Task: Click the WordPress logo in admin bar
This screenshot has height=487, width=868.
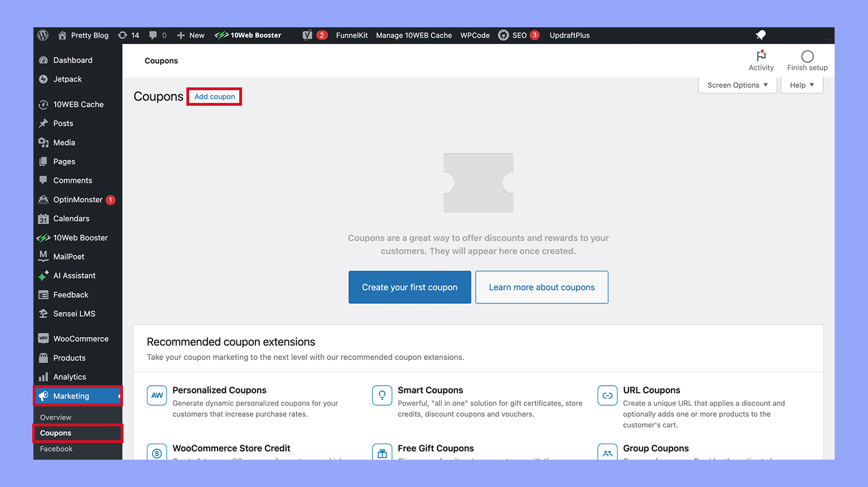Action: pos(43,35)
